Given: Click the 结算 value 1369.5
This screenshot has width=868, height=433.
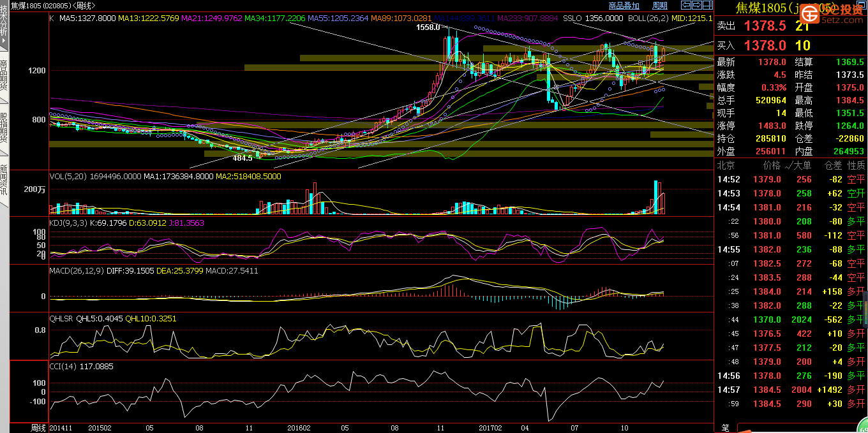Looking at the screenshot, I should 851,62.
